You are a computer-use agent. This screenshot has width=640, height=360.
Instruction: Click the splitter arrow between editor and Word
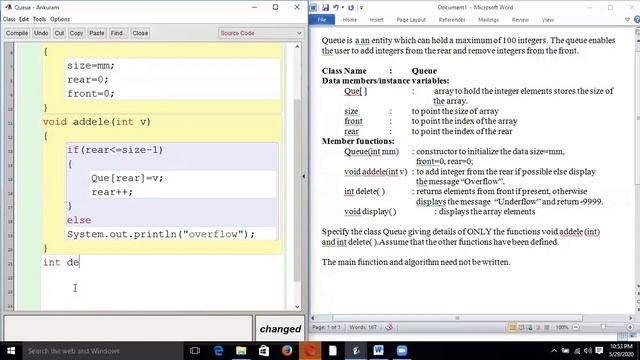303,176
